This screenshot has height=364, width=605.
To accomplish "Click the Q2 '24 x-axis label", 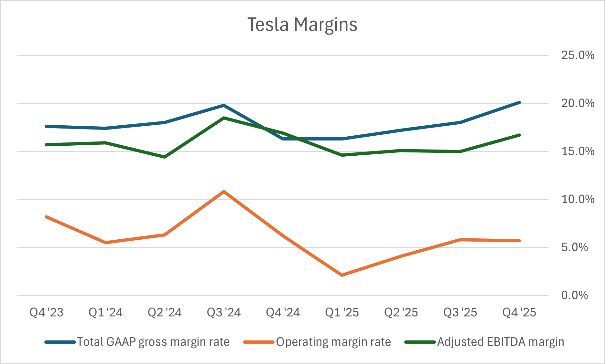I will tap(165, 312).
